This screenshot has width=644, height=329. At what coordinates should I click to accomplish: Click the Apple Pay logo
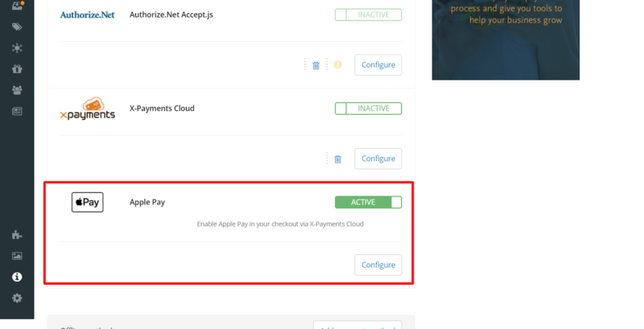(x=88, y=202)
